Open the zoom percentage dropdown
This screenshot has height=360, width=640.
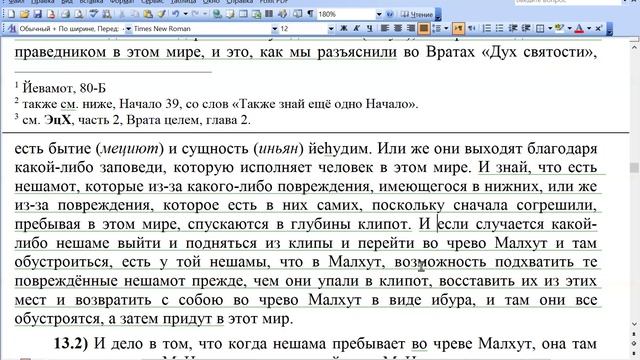(379, 14)
